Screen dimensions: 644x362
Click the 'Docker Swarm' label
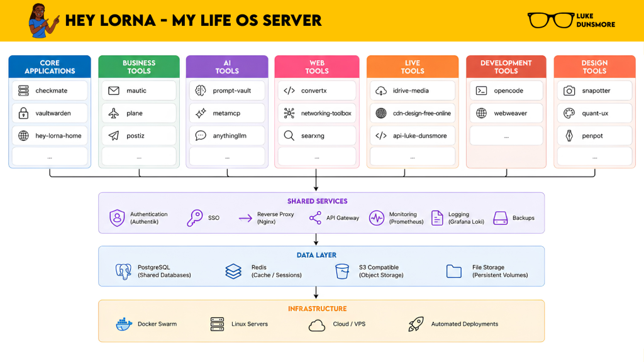(157, 324)
